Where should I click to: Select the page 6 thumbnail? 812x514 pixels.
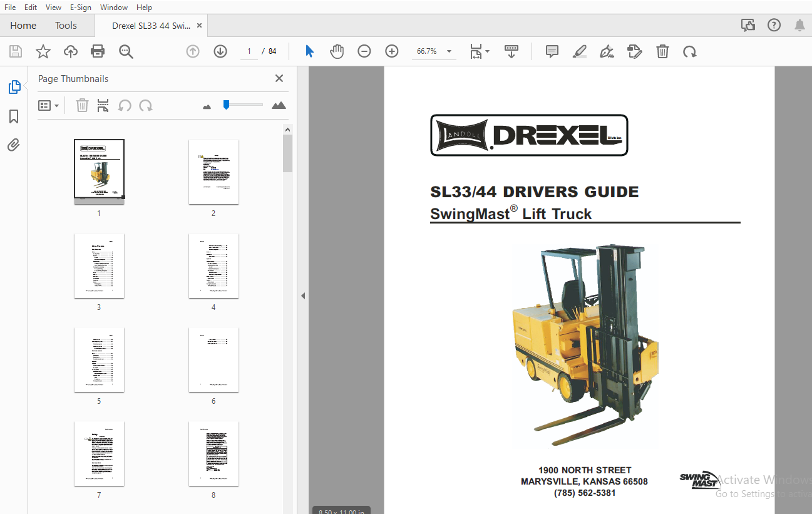point(213,359)
